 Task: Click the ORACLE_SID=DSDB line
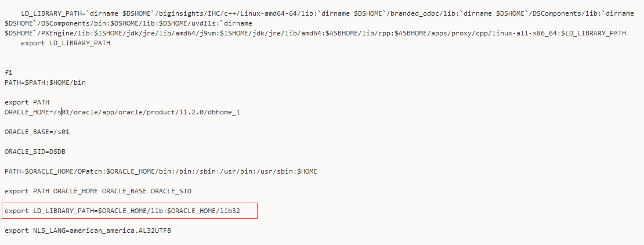35,152
